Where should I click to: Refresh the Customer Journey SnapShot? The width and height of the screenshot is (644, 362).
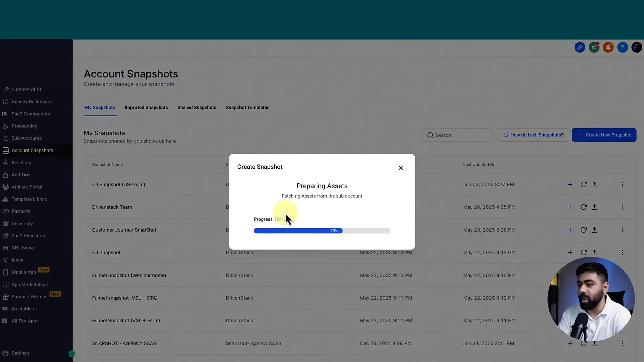click(584, 230)
